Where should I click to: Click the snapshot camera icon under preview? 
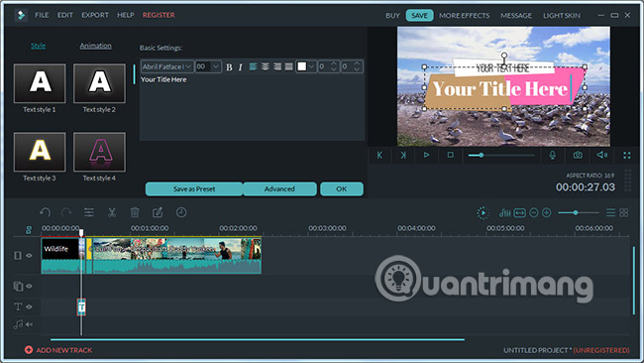coord(578,155)
